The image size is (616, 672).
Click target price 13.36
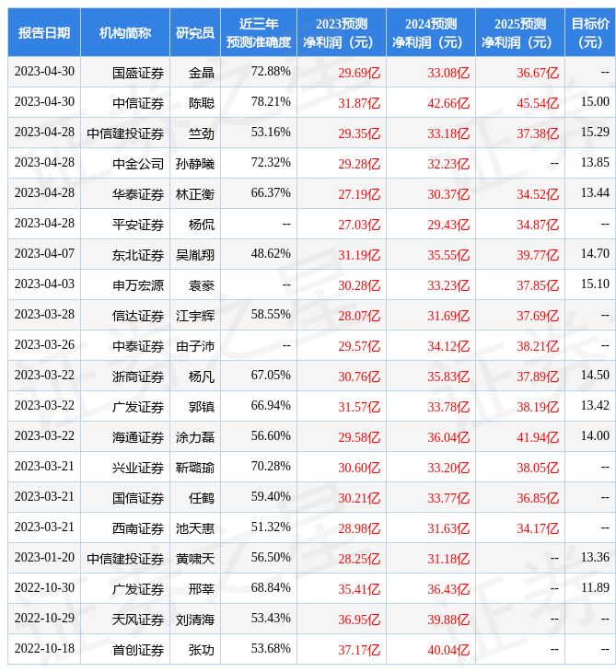click(x=595, y=558)
